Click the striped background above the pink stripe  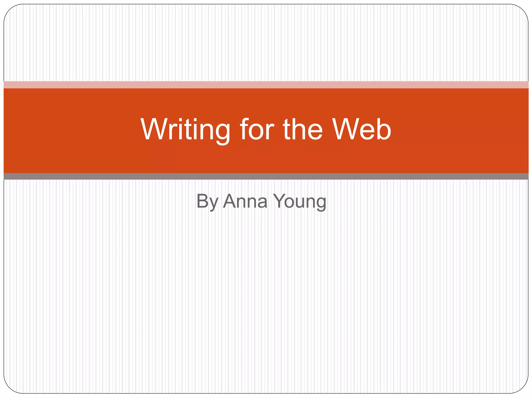tap(266, 42)
